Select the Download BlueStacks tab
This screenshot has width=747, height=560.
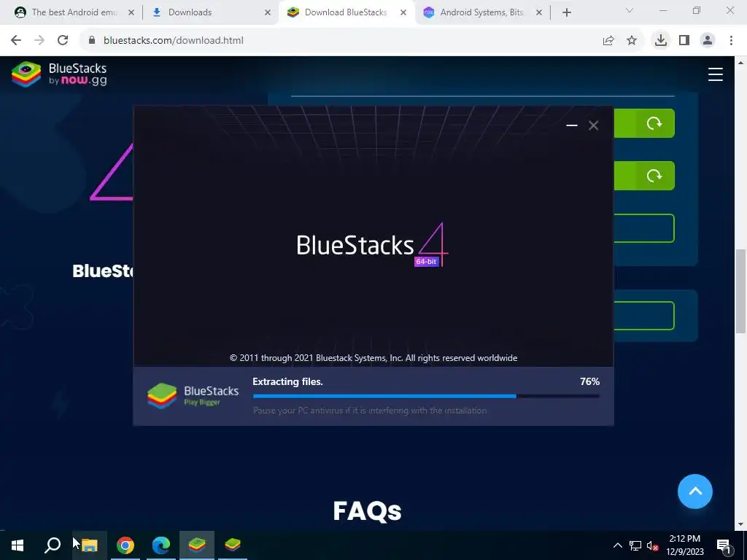click(345, 12)
